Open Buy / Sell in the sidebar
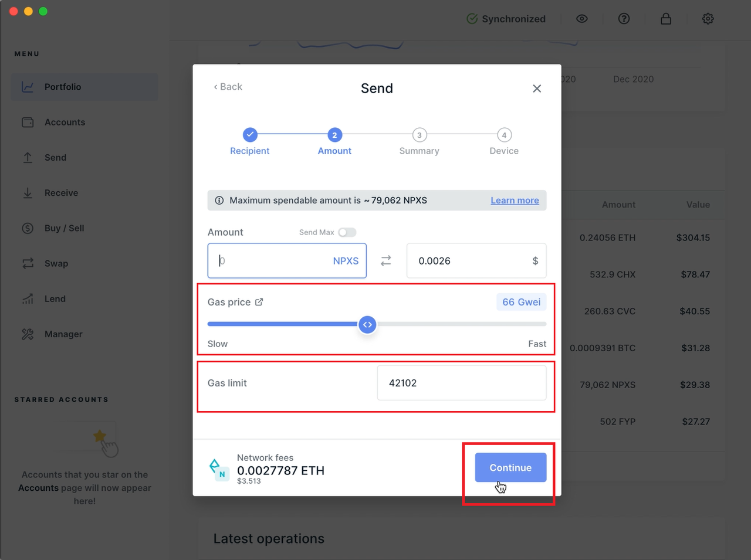Screen dimensions: 751x560 click(84, 228)
